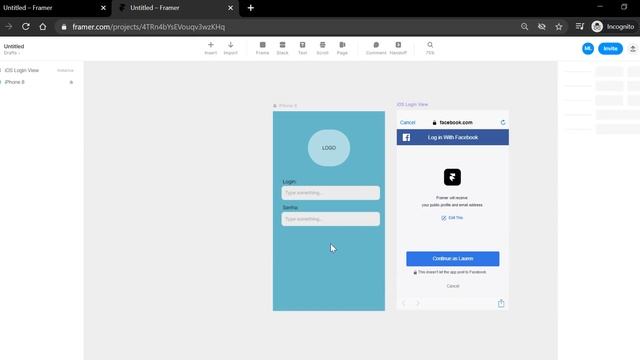
Task: Click the Invite button
Action: point(610,49)
